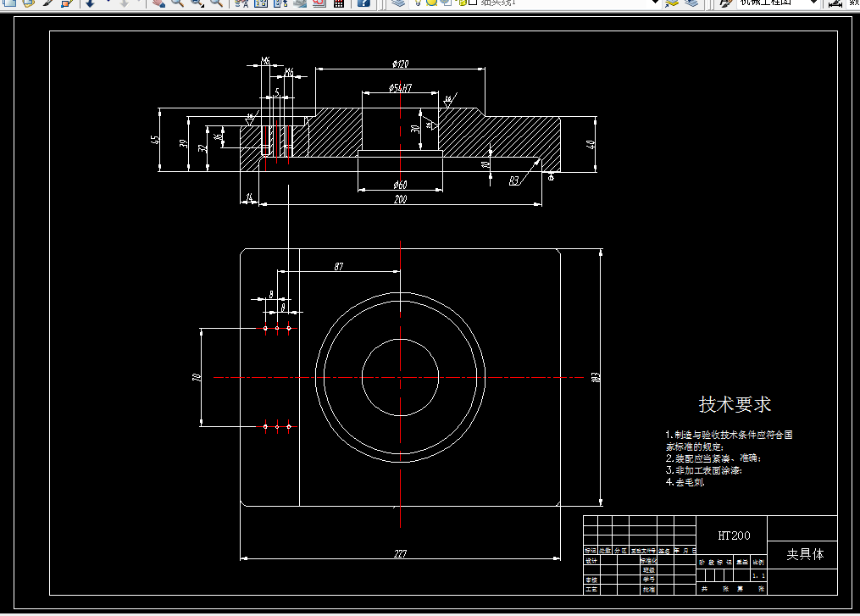The height and width of the screenshot is (616, 860).
Task: Select note 2.装配应当紧凑、准确
Action: pyautogui.click(x=713, y=458)
